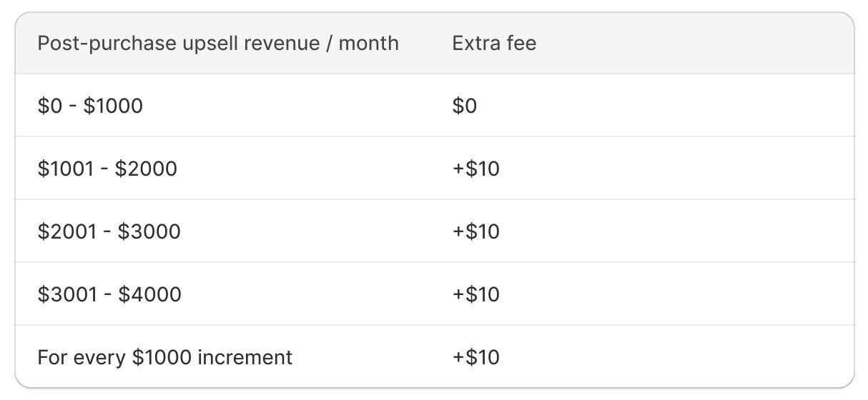This screenshot has width=868, height=400.
Task: Click the word 'month' in the header
Action: pyautogui.click(x=368, y=43)
